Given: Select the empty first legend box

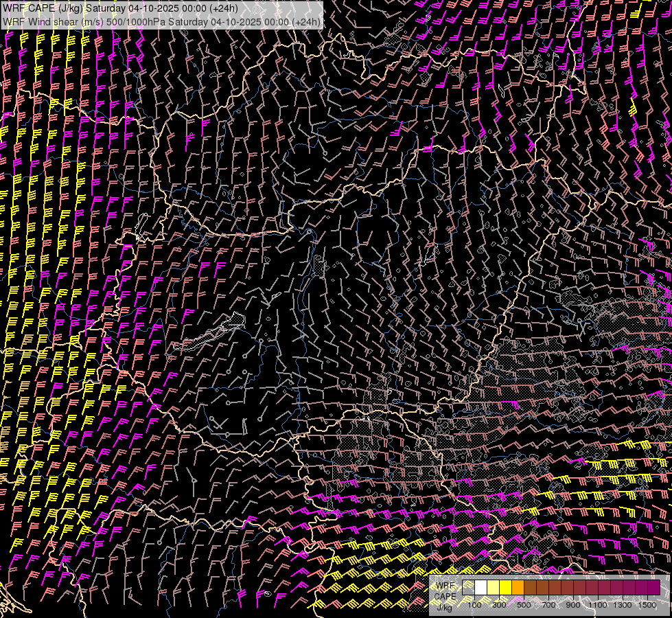Looking at the screenshot, I should click(x=468, y=588).
